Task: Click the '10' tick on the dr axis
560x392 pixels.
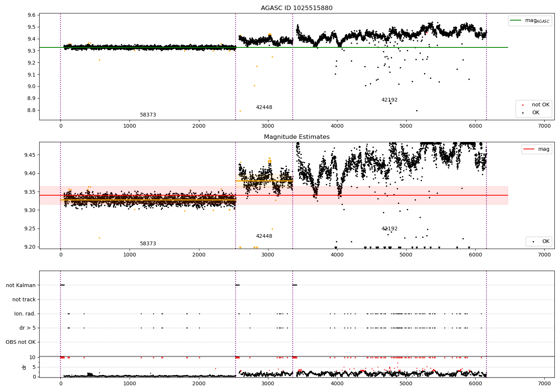Action: (x=32, y=357)
